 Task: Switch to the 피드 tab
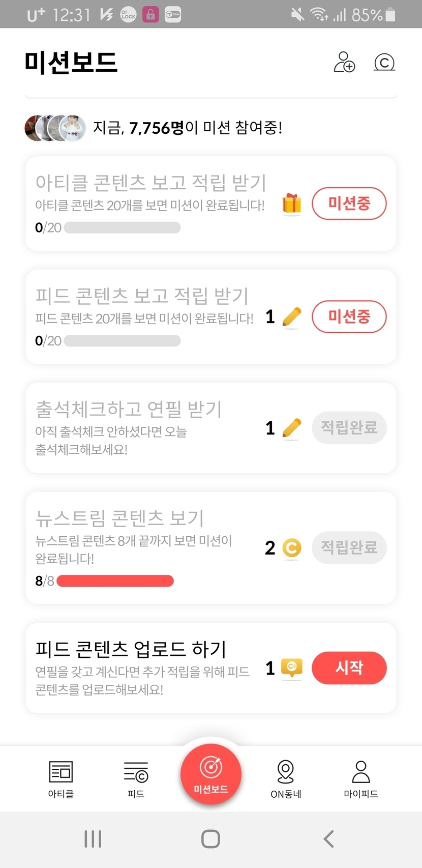pos(136,778)
